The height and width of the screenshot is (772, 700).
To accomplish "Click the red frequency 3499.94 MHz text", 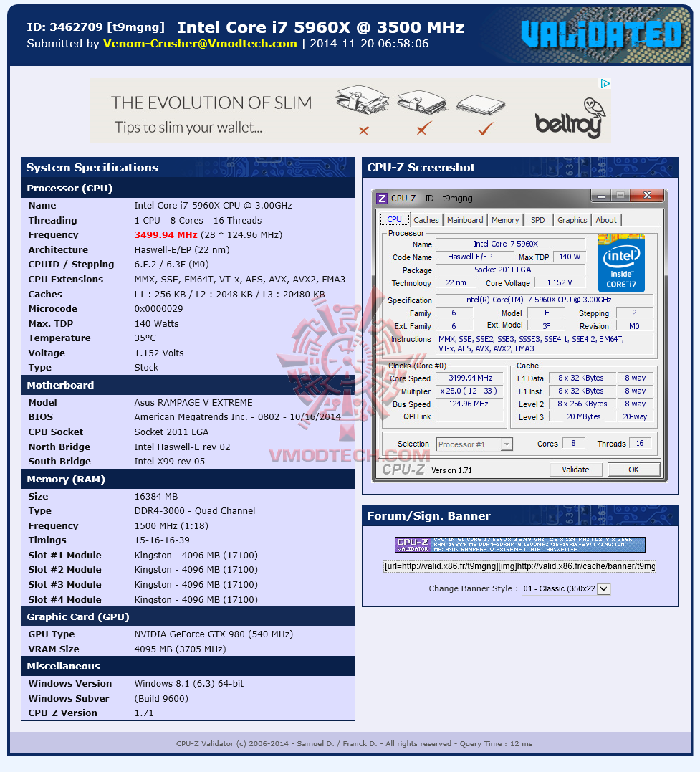I will point(166,235).
